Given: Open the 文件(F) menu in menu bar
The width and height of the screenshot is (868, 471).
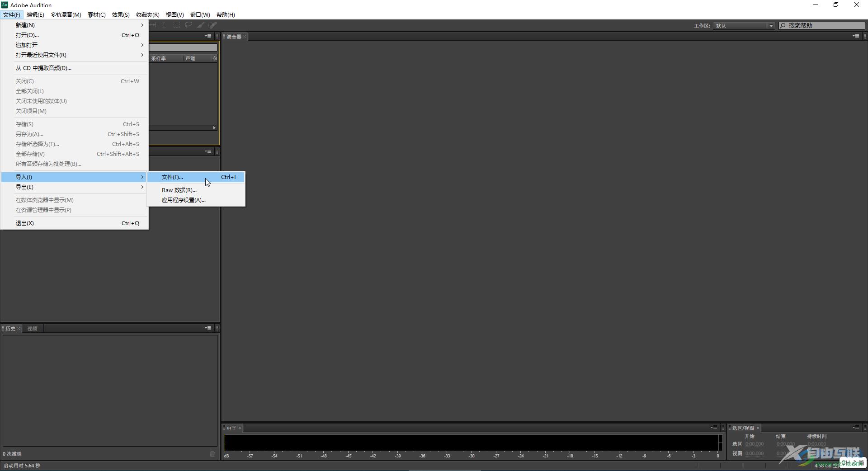Looking at the screenshot, I should coord(11,14).
